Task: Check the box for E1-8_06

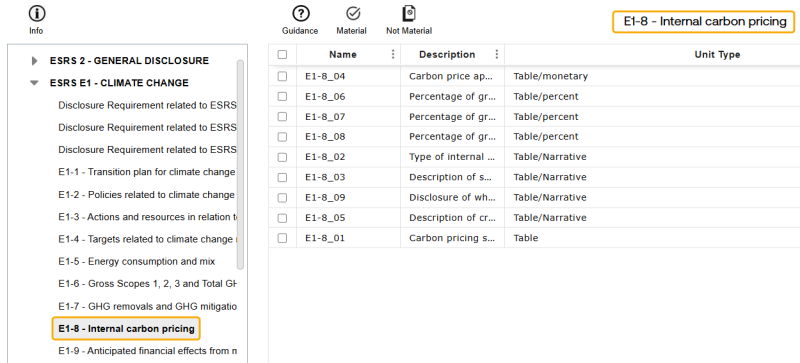Action: pos(282,96)
